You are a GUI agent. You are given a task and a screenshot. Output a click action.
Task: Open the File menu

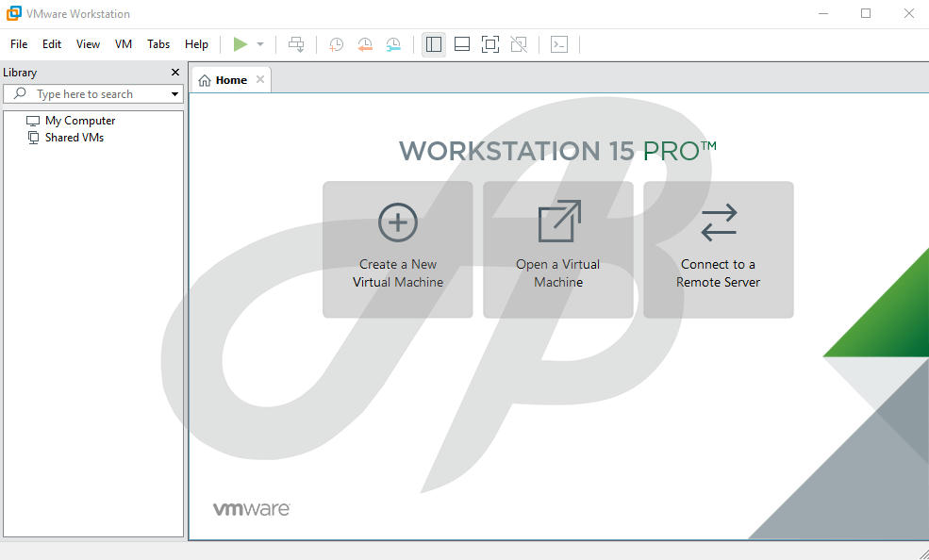click(19, 44)
